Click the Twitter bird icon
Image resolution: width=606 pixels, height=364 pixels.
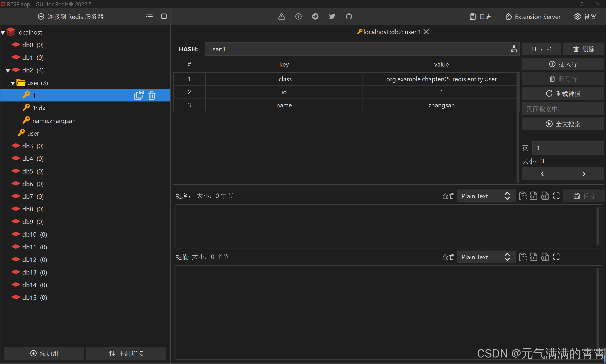point(332,16)
